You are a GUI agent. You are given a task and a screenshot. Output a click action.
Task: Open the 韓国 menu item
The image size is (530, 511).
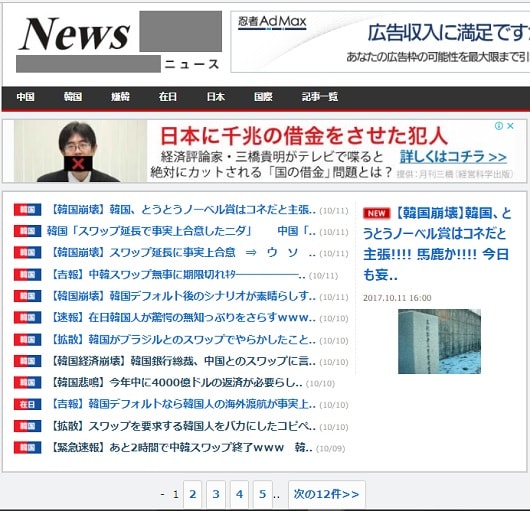click(x=73, y=97)
